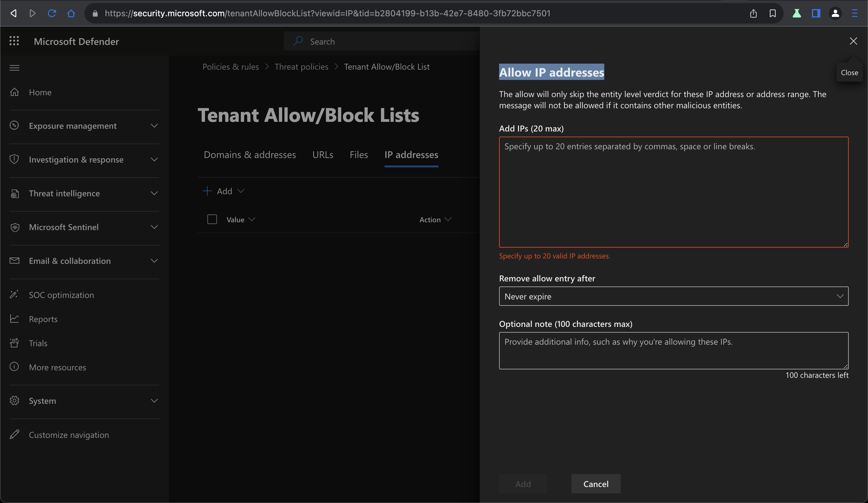Collapse the navigation hamburger menu
The height and width of the screenshot is (503, 868).
click(14, 68)
